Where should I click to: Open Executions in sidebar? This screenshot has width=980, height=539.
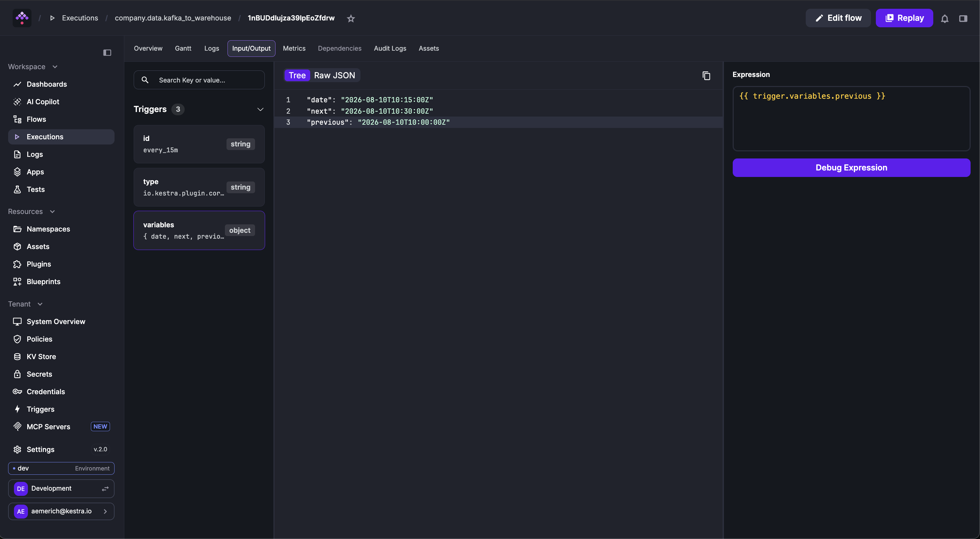click(61, 137)
